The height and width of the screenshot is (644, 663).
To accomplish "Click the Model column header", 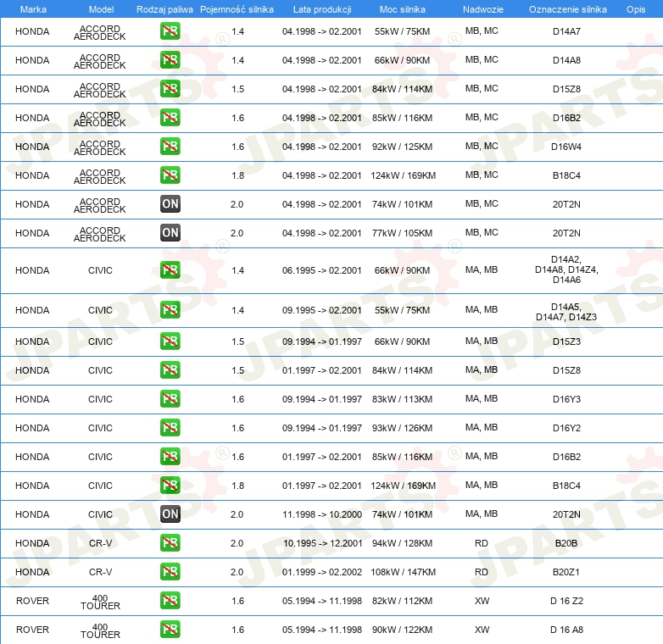I will point(101,9).
